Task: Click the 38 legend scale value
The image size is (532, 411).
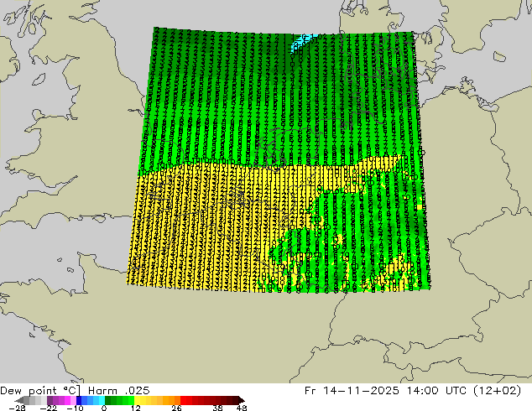Action: (218, 408)
